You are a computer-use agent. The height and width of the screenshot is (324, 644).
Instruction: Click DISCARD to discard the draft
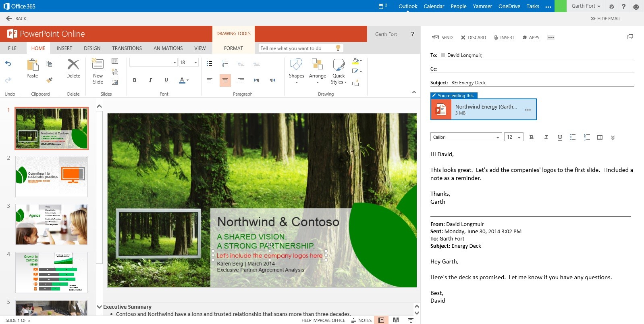click(474, 37)
